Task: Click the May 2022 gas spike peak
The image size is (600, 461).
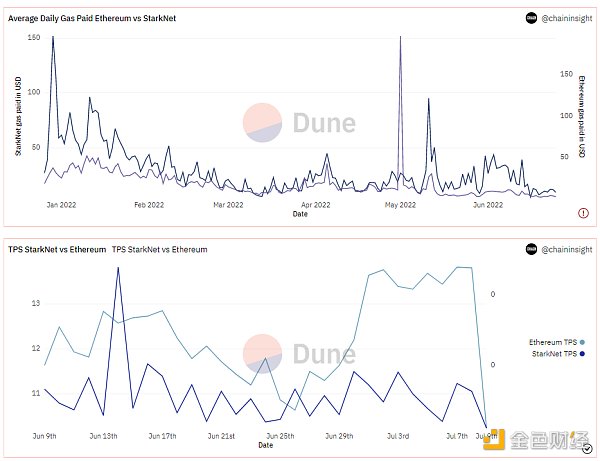Action: 400,38
